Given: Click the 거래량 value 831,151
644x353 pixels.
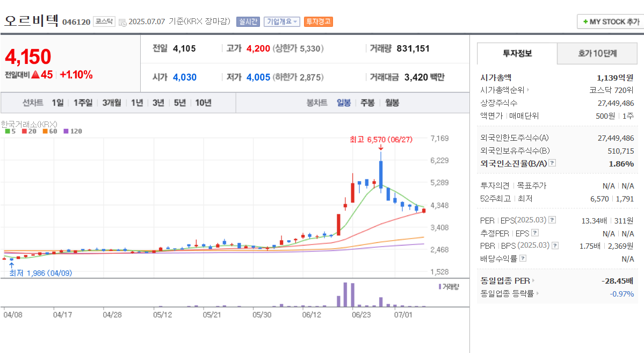Looking at the screenshot, I should [413, 48].
